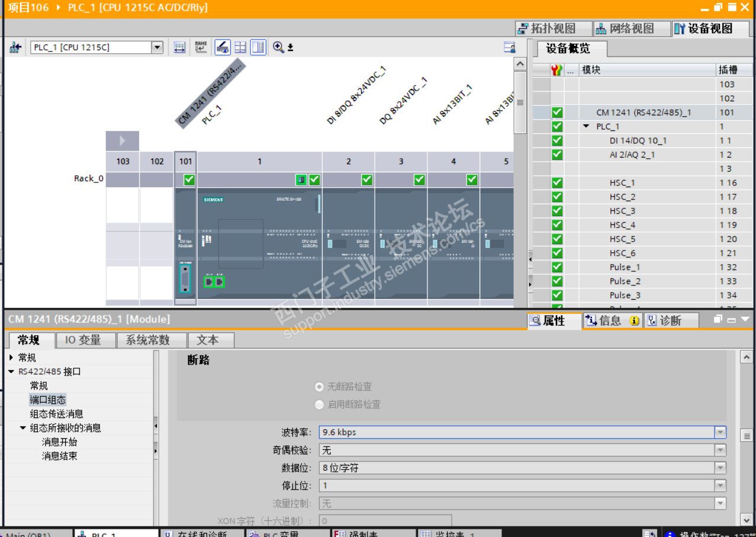
Task: Click the serial port connector on CM 1241
Action: (185, 279)
